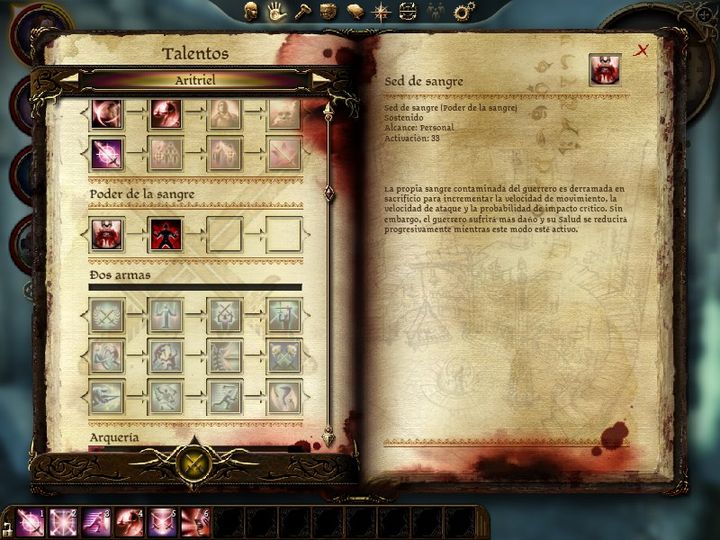The height and width of the screenshot is (540, 720).
Task: Click the talent list scrollbar down arrow
Action: pos(328,436)
